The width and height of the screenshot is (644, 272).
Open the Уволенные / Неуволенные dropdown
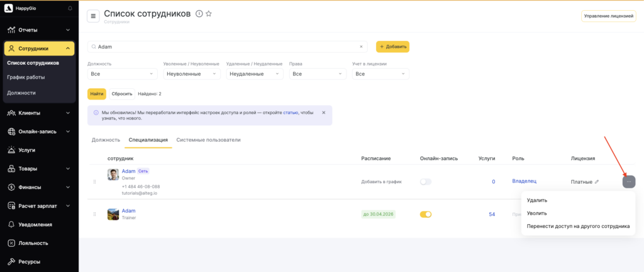(x=192, y=74)
